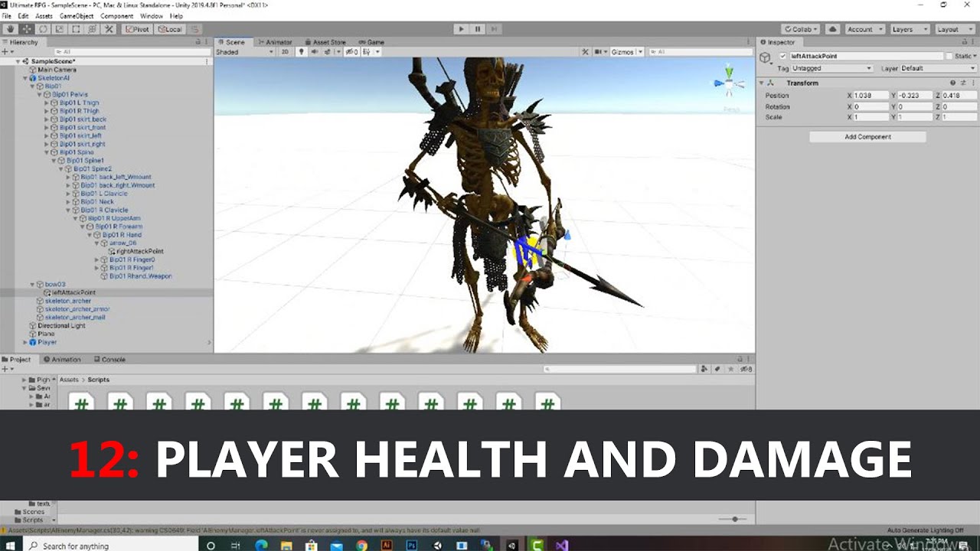
Task: Open scene component tools icon
Action: (x=586, y=52)
